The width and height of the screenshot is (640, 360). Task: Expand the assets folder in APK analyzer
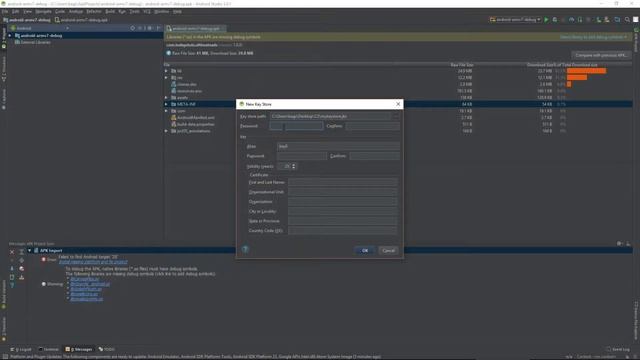[166, 98]
